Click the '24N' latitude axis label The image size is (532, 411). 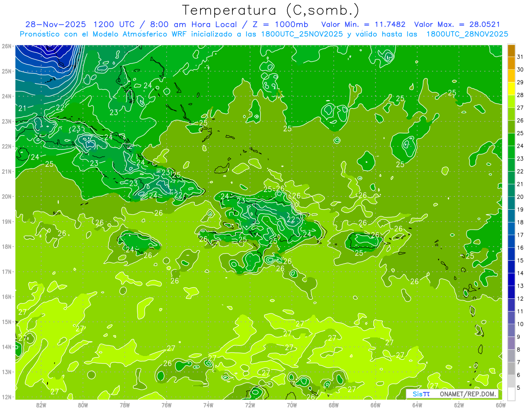tap(7, 96)
